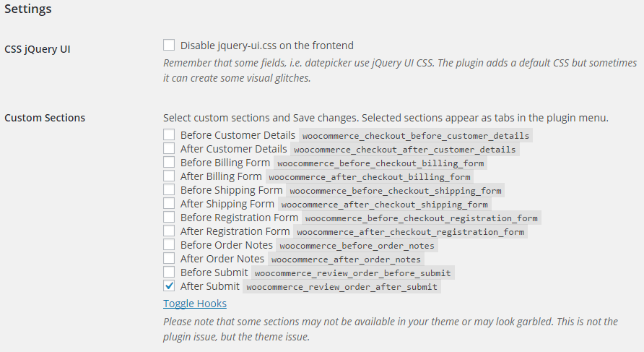Click the woocommerce_before_order_notes hook code
This screenshot has height=352, width=644.
354,246
